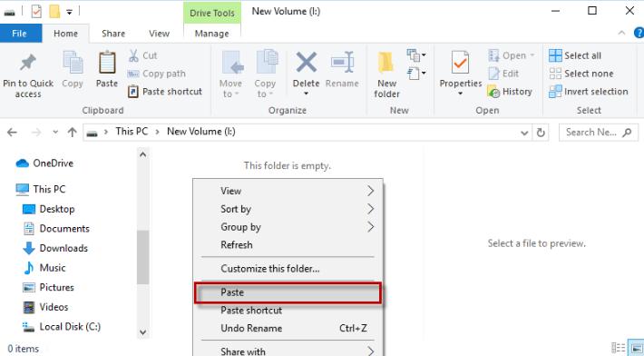Open Customize Quick Access Toolbar dropdown
644x356 pixels.
pos(70,13)
